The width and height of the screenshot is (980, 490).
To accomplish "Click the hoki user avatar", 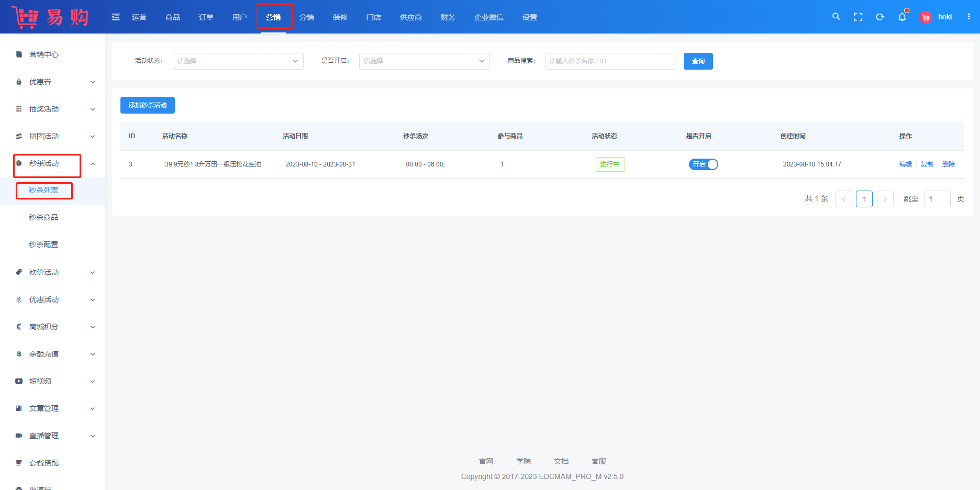I will click(926, 17).
